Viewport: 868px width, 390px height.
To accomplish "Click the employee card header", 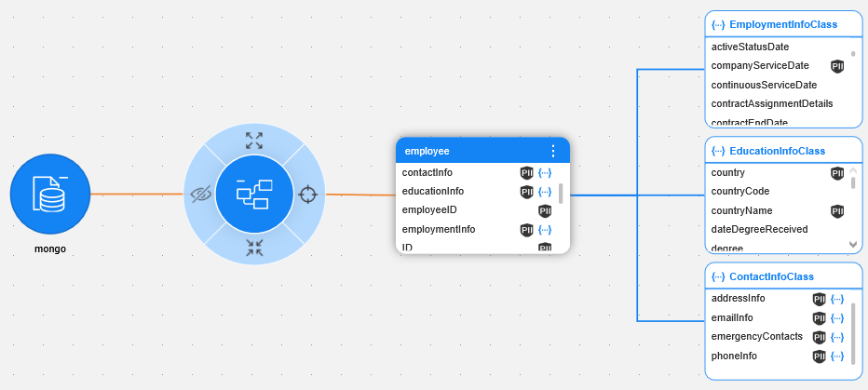I will [x=466, y=151].
